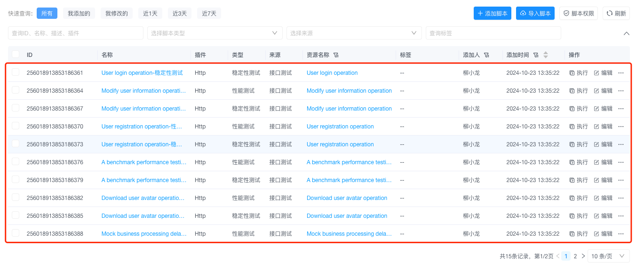Select the 近3天 quick filter
The height and width of the screenshot is (263, 644).
180,14
